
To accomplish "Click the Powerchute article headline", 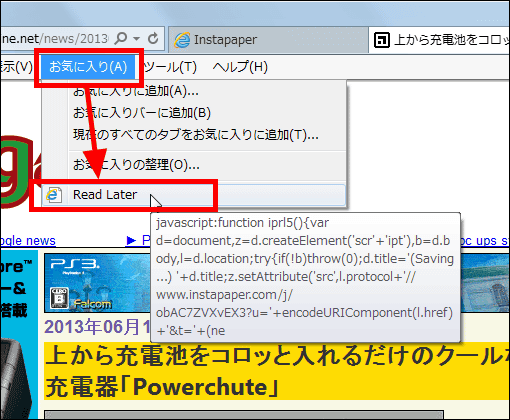I will 277,371.
